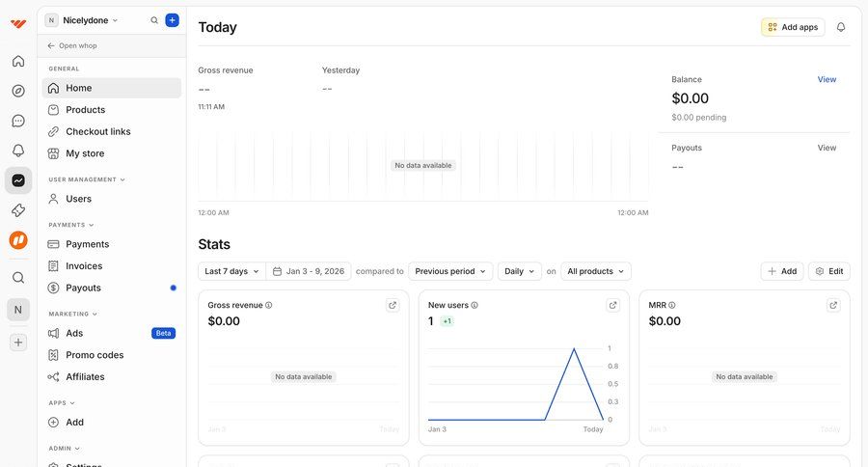The height and width of the screenshot is (467, 868).
Task: Collapse the Payments section header
Action: 70,225
